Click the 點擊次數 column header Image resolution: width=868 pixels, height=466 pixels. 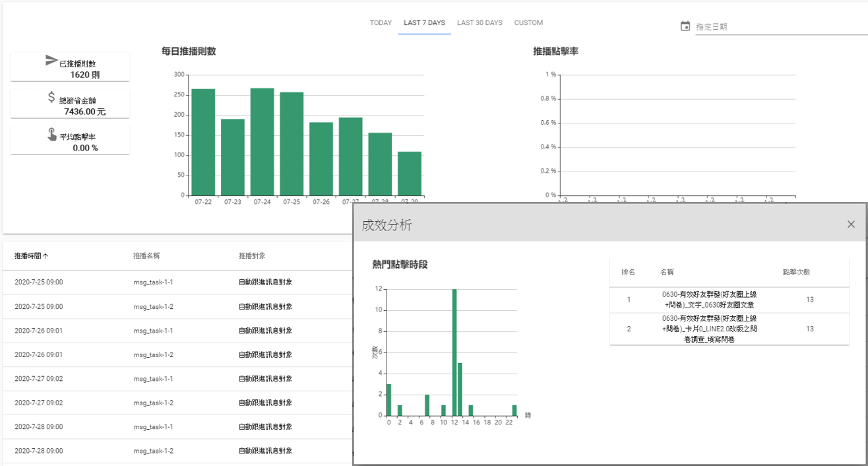point(796,272)
